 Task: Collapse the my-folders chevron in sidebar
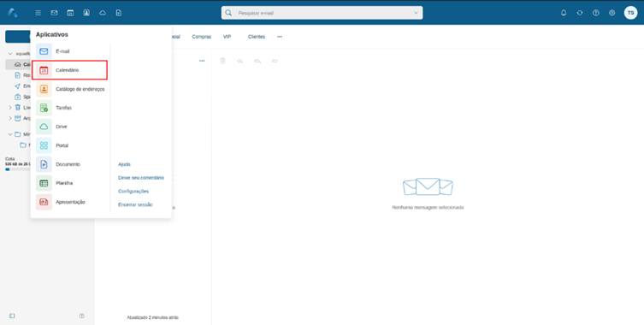(x=10, y=134)
